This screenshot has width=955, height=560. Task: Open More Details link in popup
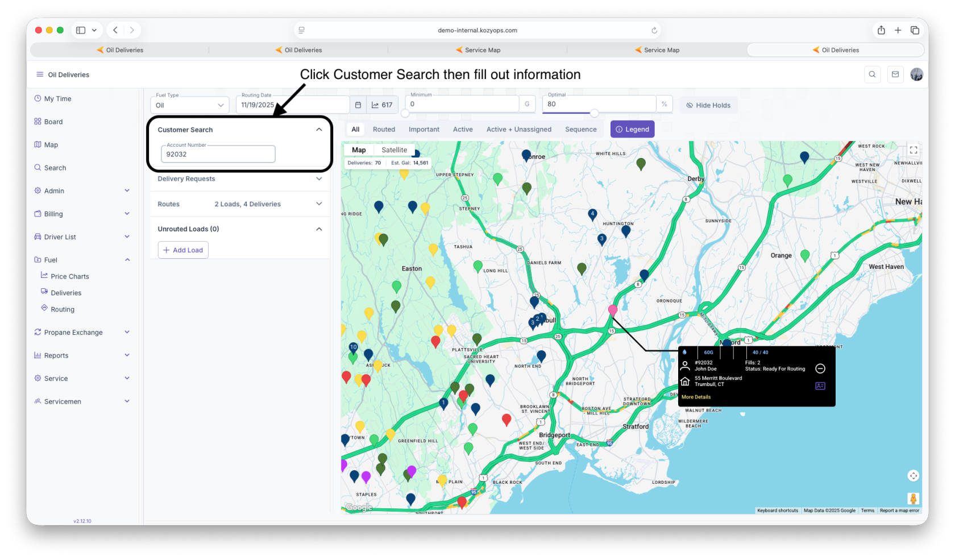tap(696, 397)
